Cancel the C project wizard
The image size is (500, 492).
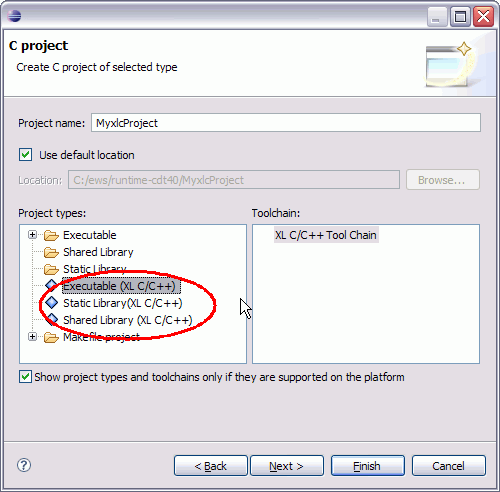tap(449, 466)
